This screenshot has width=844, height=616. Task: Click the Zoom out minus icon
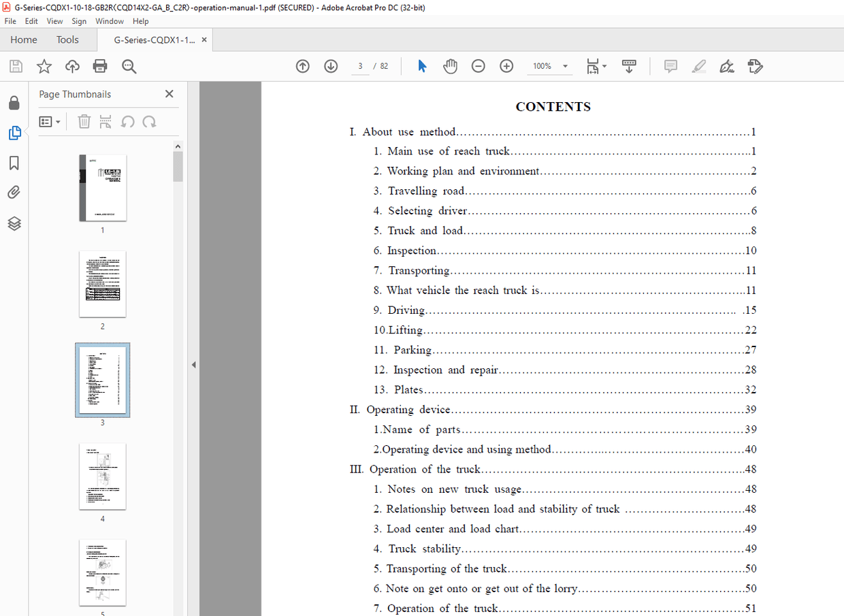(478, 66)
